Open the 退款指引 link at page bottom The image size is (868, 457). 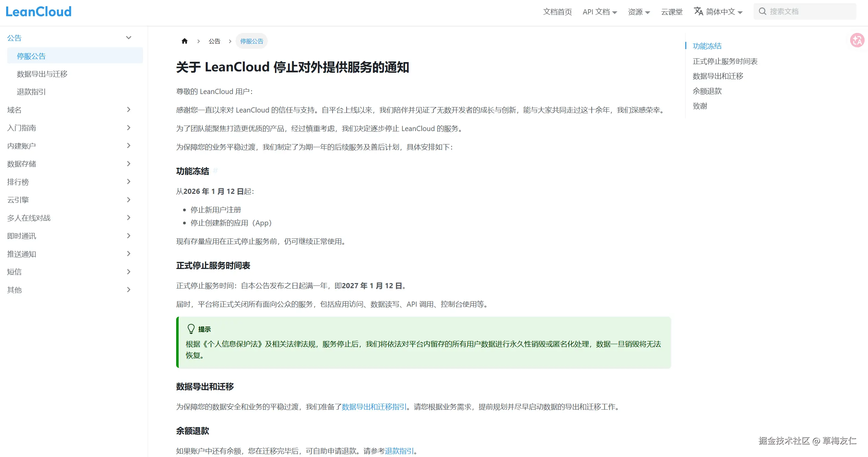tap(399, 450)
